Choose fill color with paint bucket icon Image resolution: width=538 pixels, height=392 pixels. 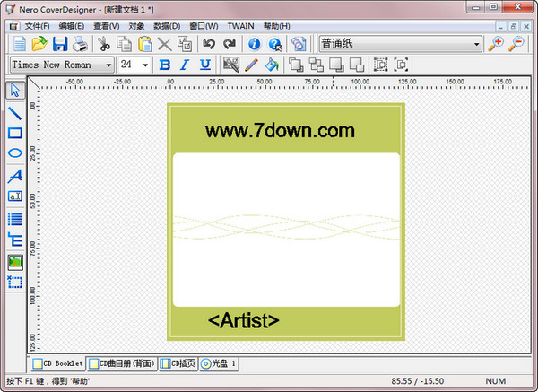pos(272,65)
